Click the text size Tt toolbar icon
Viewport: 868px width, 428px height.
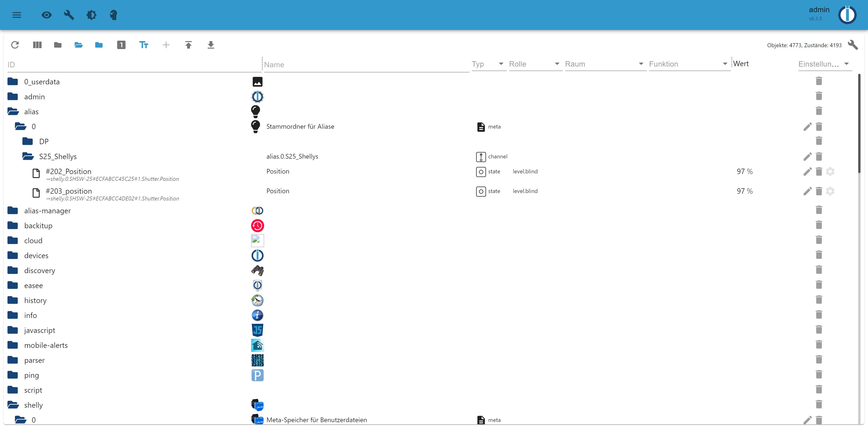143,45
